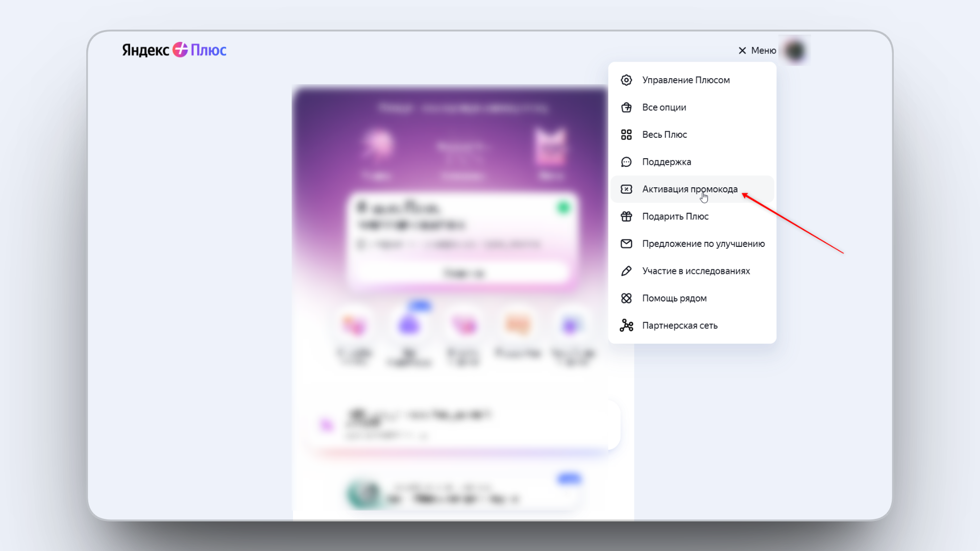Click the network nodes icon for Партнерская сеть

626,325
